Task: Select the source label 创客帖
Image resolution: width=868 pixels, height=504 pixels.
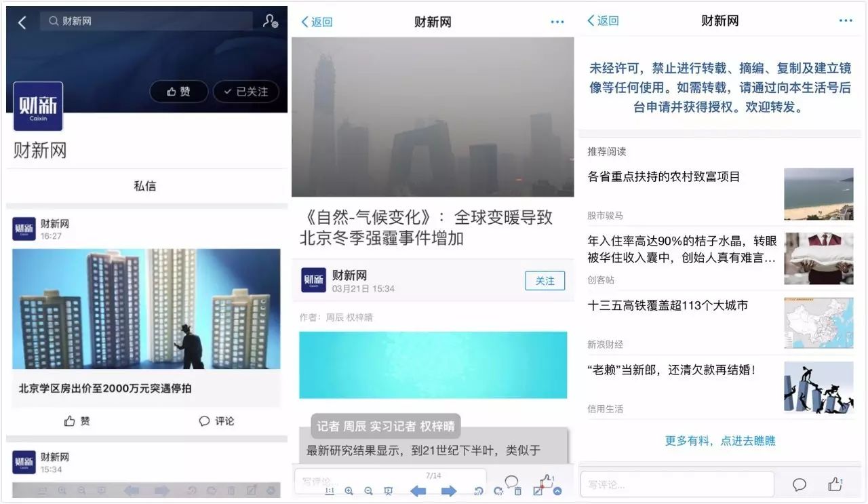Action: coord(601,279)
